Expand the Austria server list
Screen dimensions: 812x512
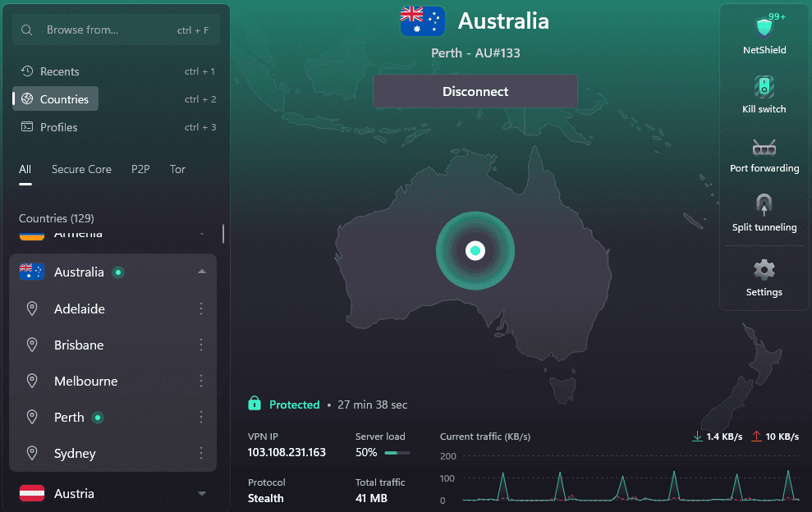point(202,493)
